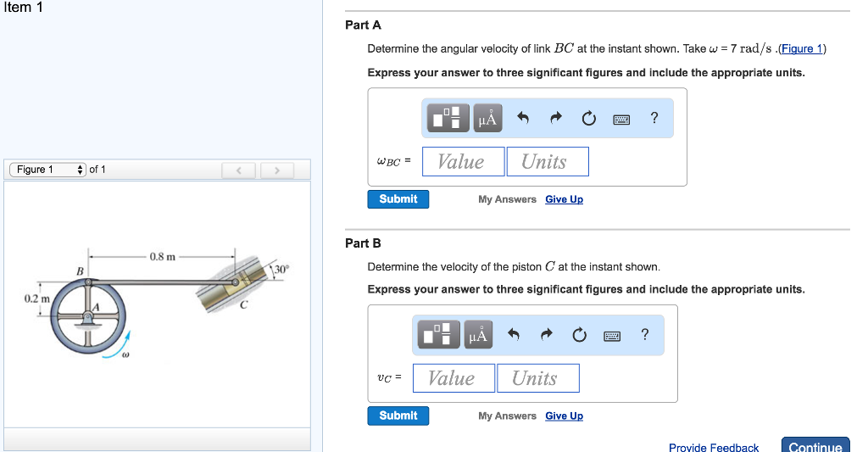Go to the next figure with the right arrow

tap(276, 171)
